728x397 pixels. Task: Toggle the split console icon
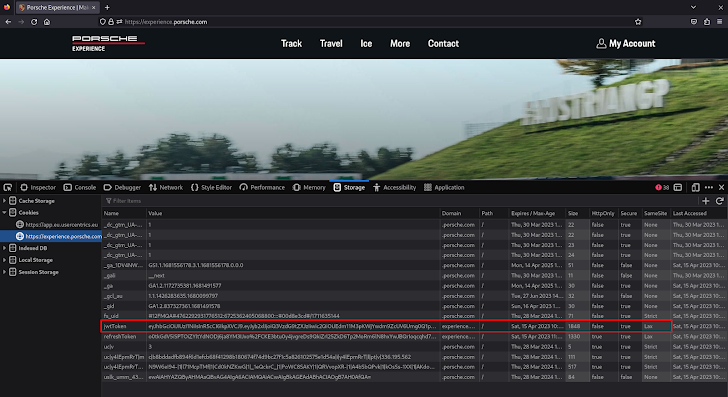click(678, 188)
